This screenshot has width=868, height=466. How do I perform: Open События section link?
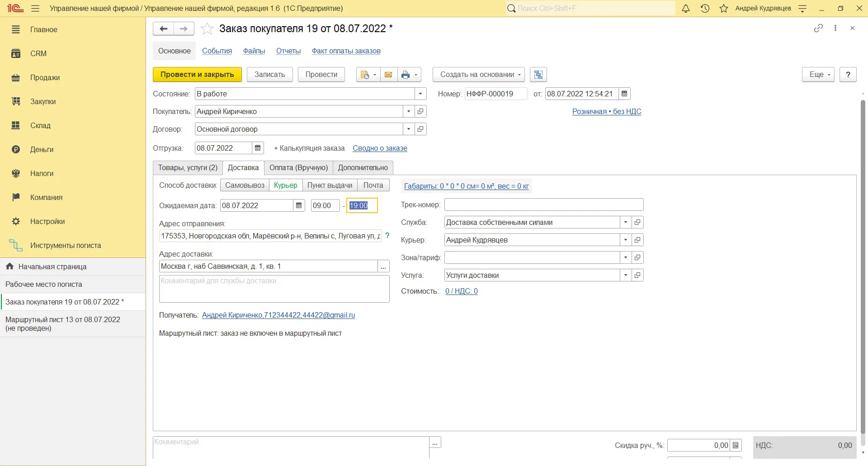[217, 51]
